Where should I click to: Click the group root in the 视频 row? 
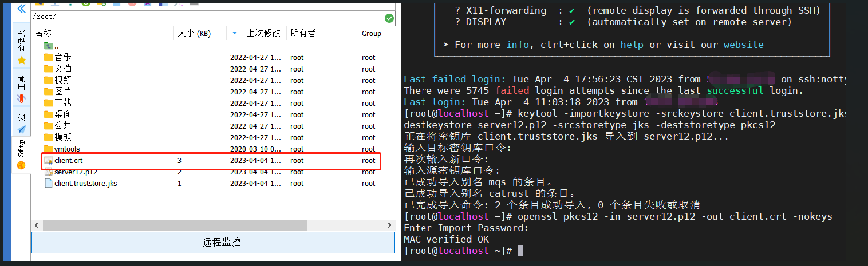[369, 81]
